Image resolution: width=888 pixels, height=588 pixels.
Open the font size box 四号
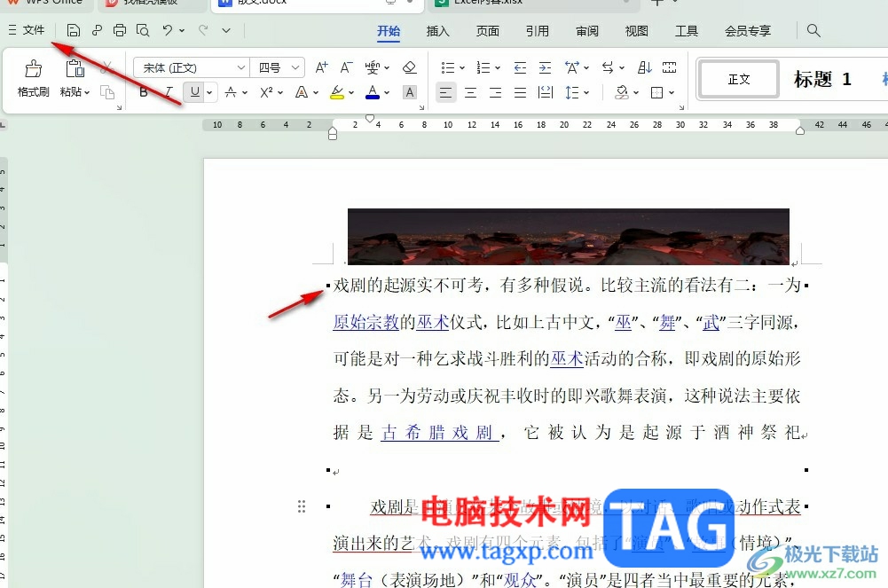pos(278,68)
